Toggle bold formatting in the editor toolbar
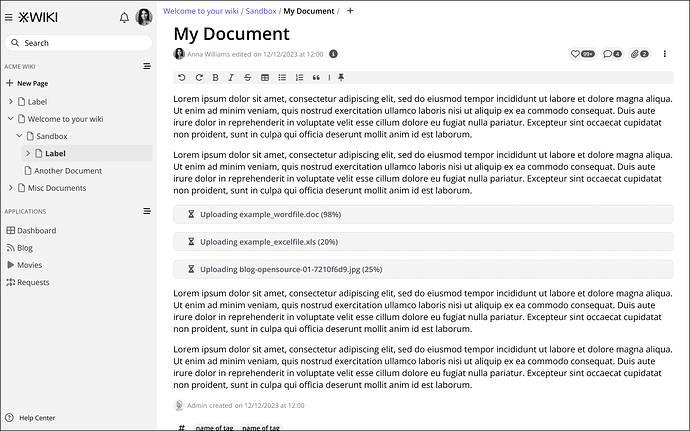690x431 pixels. 215,77
